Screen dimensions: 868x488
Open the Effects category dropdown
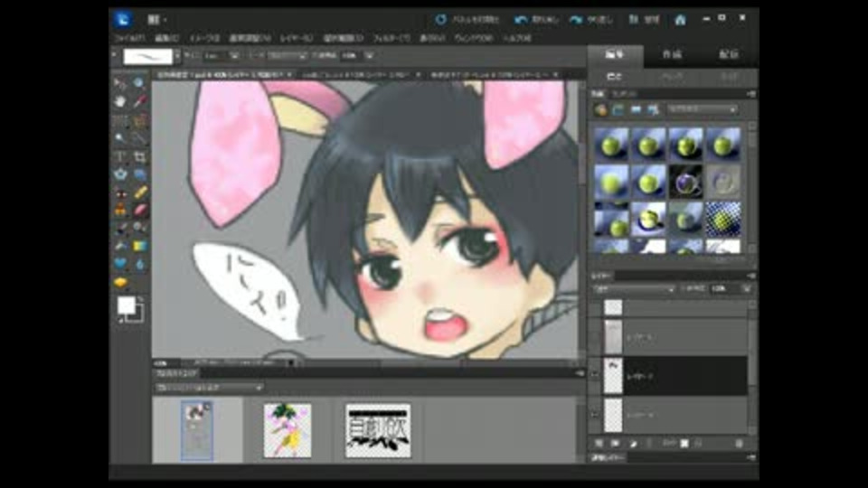click(703, 109)
